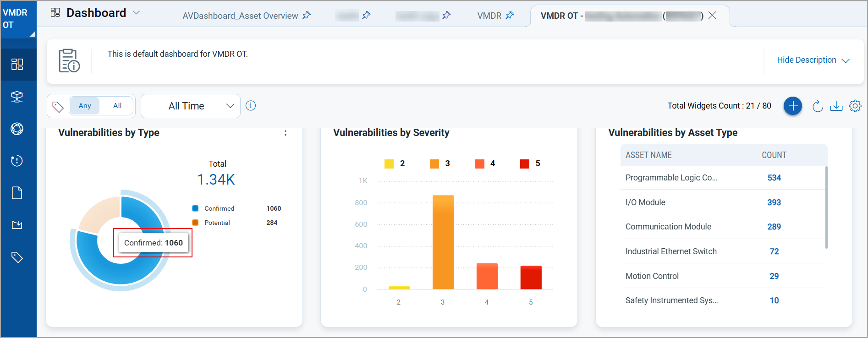Open dashboard settings gear
The image size is (868, 338).
point(855,106)
